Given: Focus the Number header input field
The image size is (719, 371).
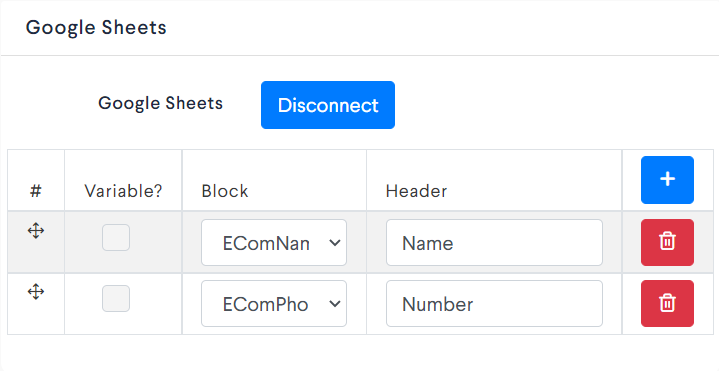Looking at the screenshot, I should (x=494, y=303).
